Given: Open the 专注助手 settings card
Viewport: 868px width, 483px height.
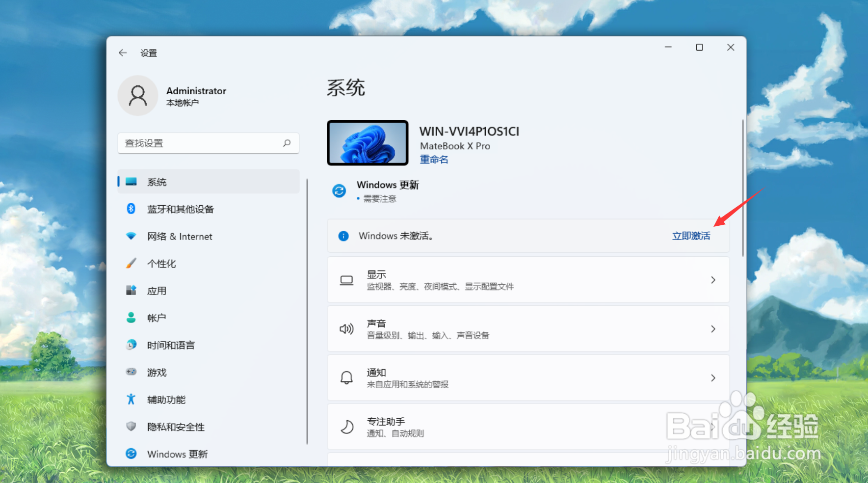Looking at the screenshot, I should coord(528,427).
